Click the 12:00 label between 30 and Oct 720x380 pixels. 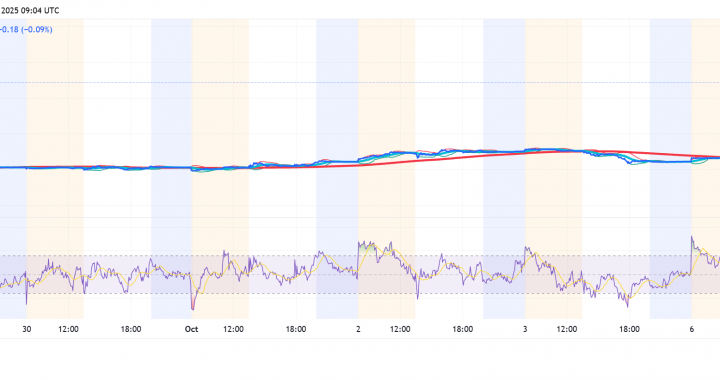pyautogui.click(x=68, y=329)
